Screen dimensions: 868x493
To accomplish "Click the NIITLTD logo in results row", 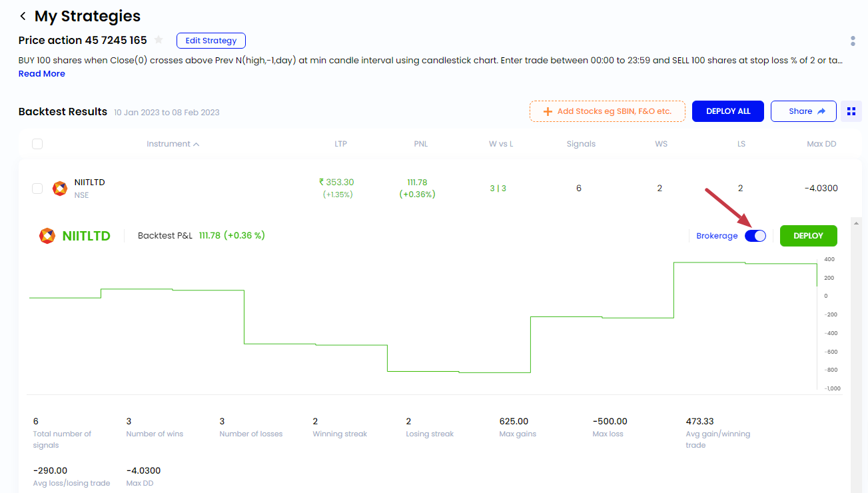I will click(x=60, y=189).
